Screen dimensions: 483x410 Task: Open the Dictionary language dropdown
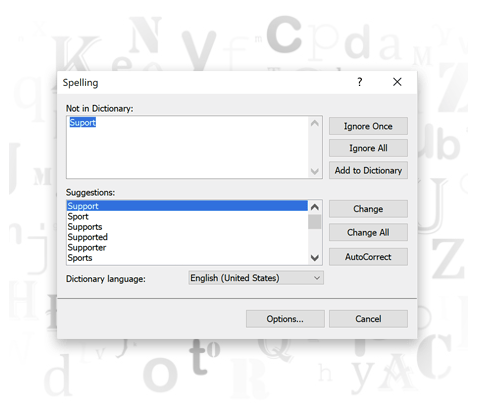[x=256, y=278]
